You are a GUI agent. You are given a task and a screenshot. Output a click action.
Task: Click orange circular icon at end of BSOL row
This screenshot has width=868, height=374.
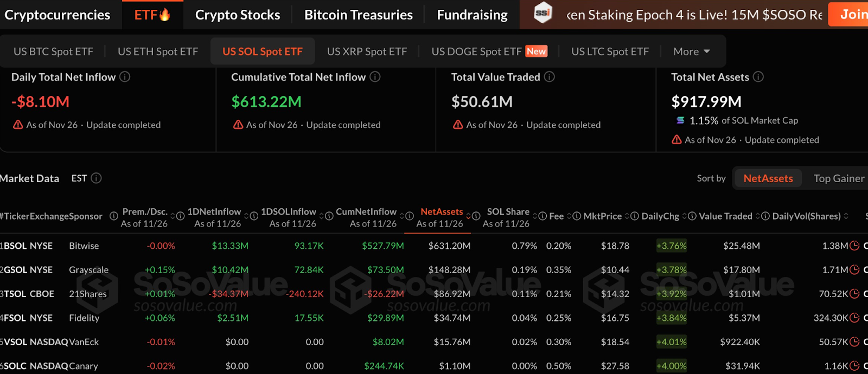pyautogui.click(x=854, y=246)
